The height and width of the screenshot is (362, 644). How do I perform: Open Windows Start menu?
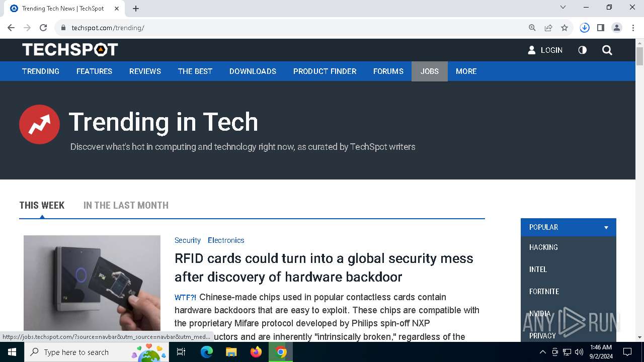(x=12, y=352)
